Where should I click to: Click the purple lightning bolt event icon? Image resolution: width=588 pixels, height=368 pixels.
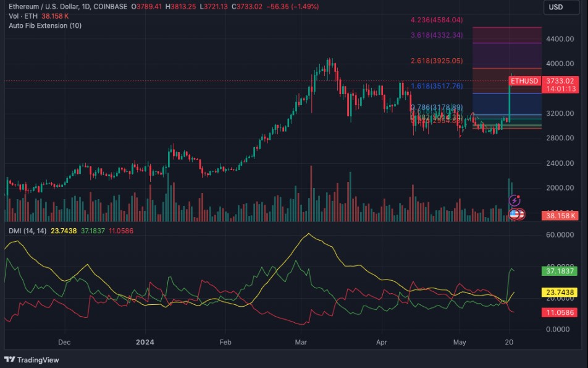(x=514, y=200)
